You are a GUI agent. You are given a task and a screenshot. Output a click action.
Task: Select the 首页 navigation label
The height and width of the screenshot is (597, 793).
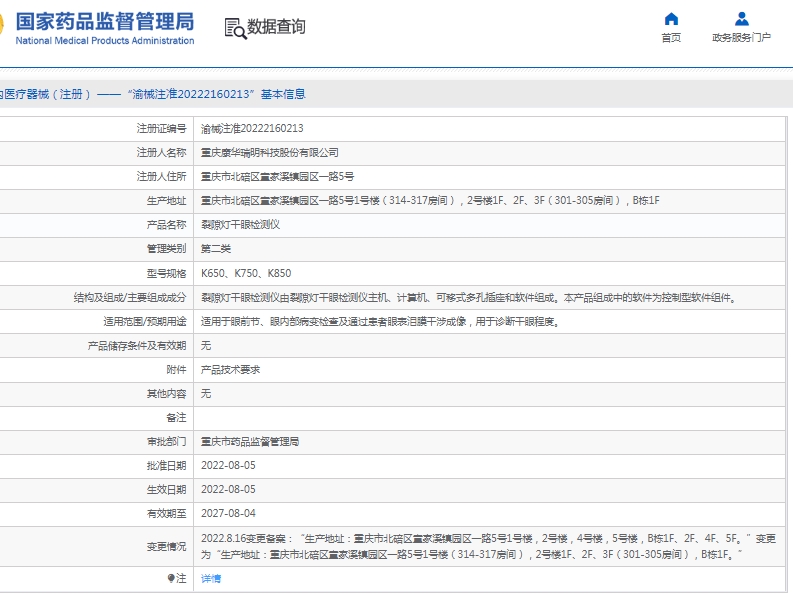[x=671, y=38]
